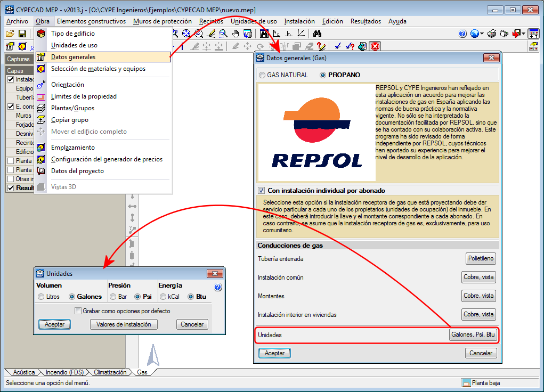Open Unidades button Galones, Psi, Btu
The width and height of the screenshot is (544, 392).
[x=473, y=335]
